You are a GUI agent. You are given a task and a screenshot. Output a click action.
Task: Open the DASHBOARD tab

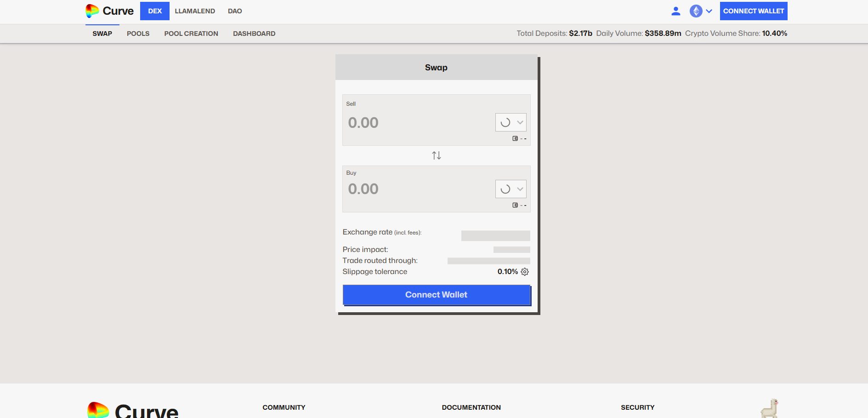click(254, 34)
